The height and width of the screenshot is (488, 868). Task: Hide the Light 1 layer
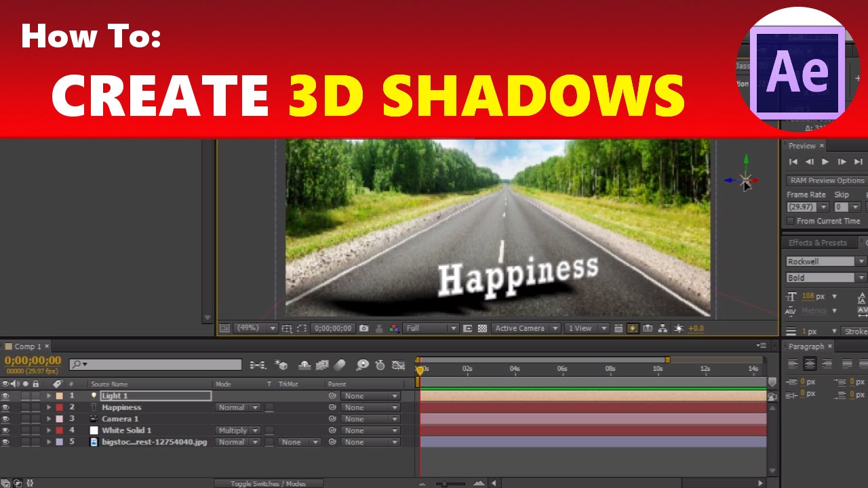point(5,396)
